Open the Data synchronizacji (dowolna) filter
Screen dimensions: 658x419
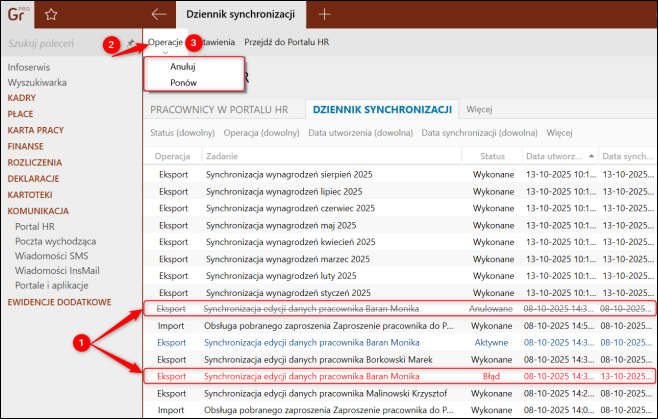tap(479, 132)
